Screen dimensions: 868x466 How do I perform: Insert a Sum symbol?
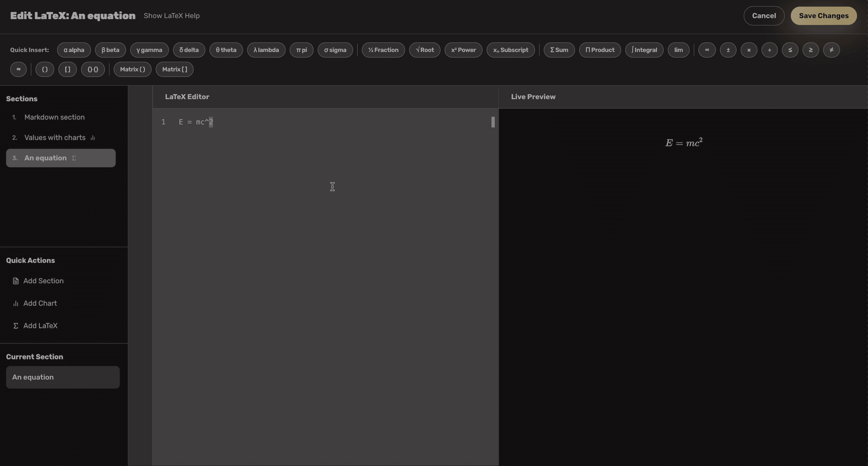click(x=559, y=50)
